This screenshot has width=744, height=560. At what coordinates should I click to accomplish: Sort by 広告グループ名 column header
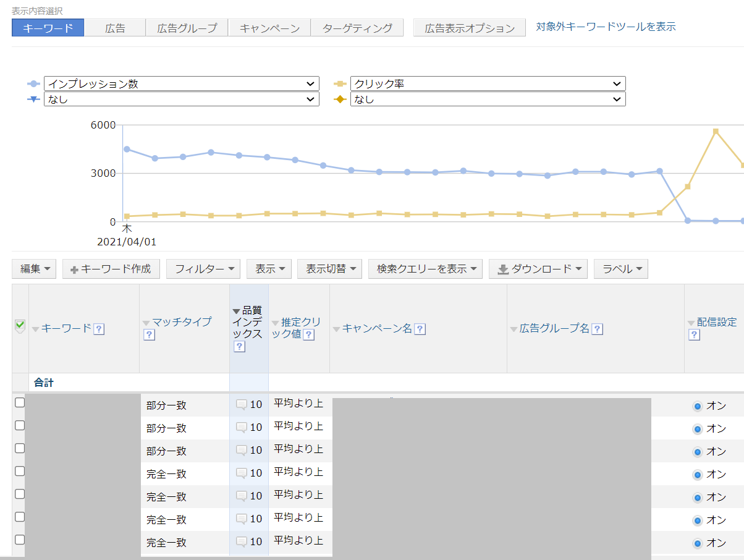click(x=554, y=329)
